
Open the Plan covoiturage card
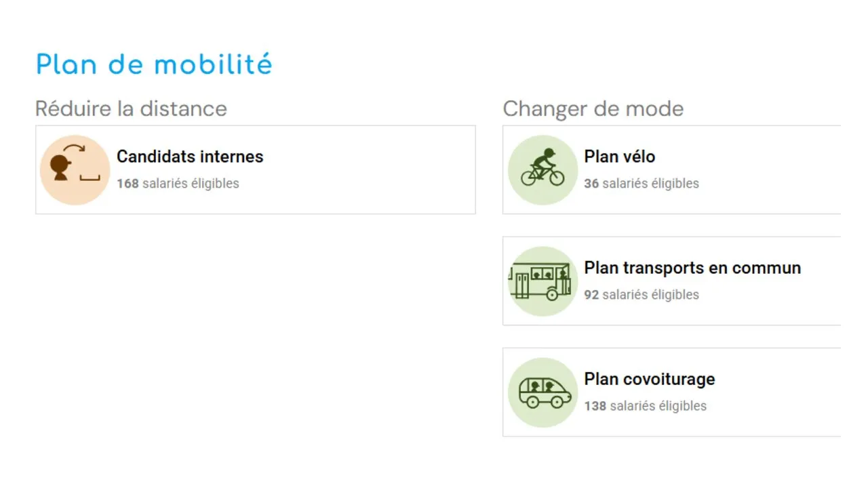point(671,392)
